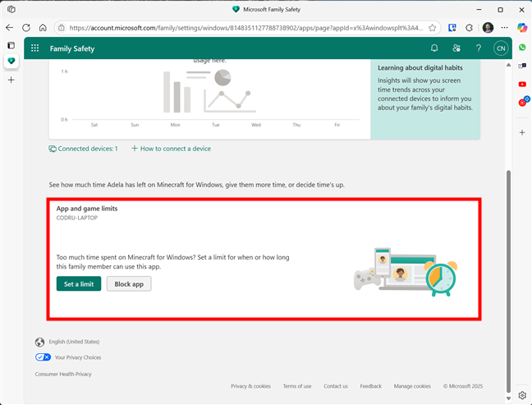Open the CN account manager avatar
This screenshot has height=405, width=532.
pos(501,48)
